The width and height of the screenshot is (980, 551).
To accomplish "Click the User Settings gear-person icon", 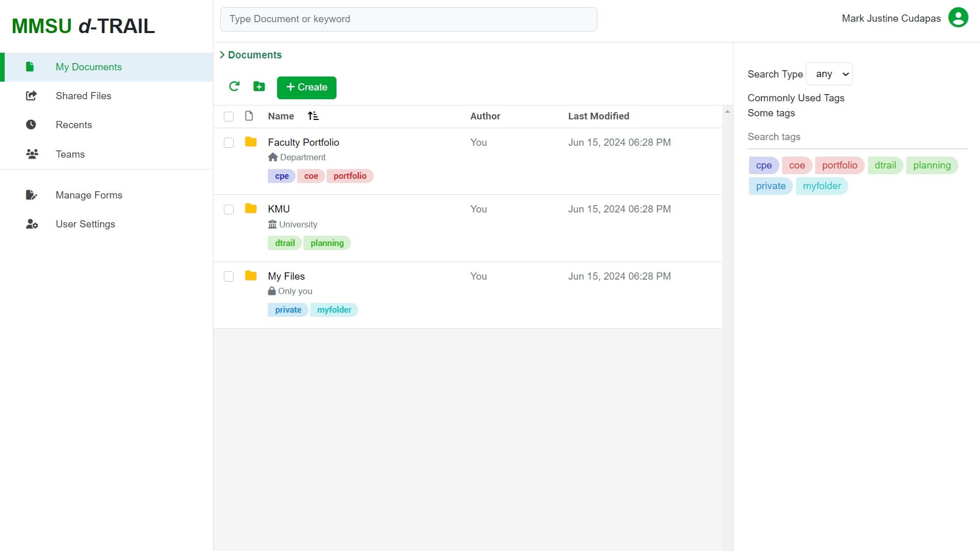I will pos(32,224).
